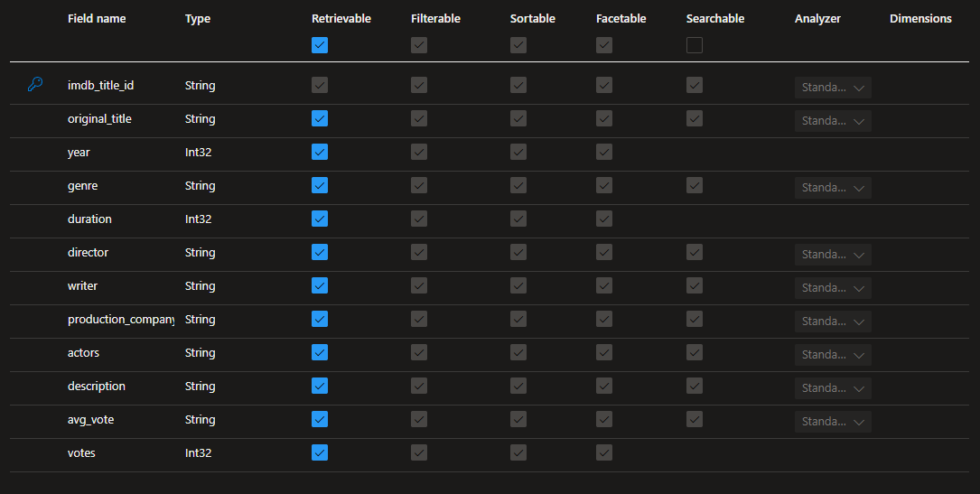Click the Filterable column header label
The image size is (980, 494).
(x=435, y=19)
